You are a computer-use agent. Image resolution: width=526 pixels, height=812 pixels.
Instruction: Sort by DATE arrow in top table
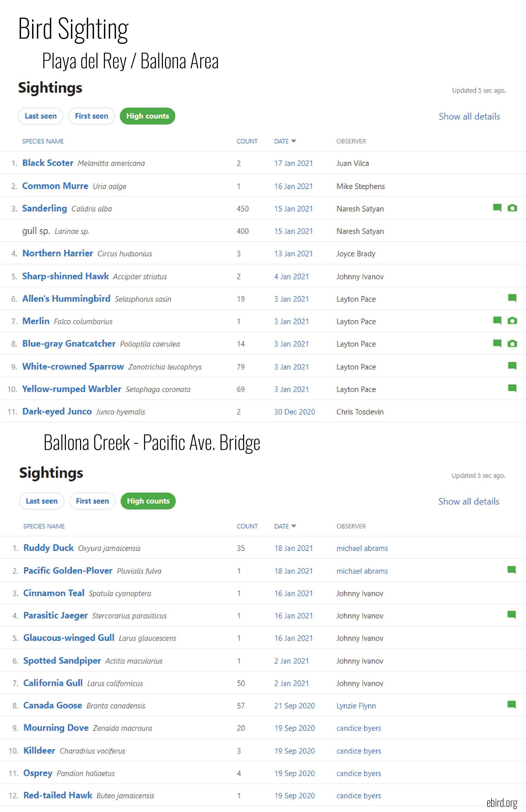coord(294,141)
